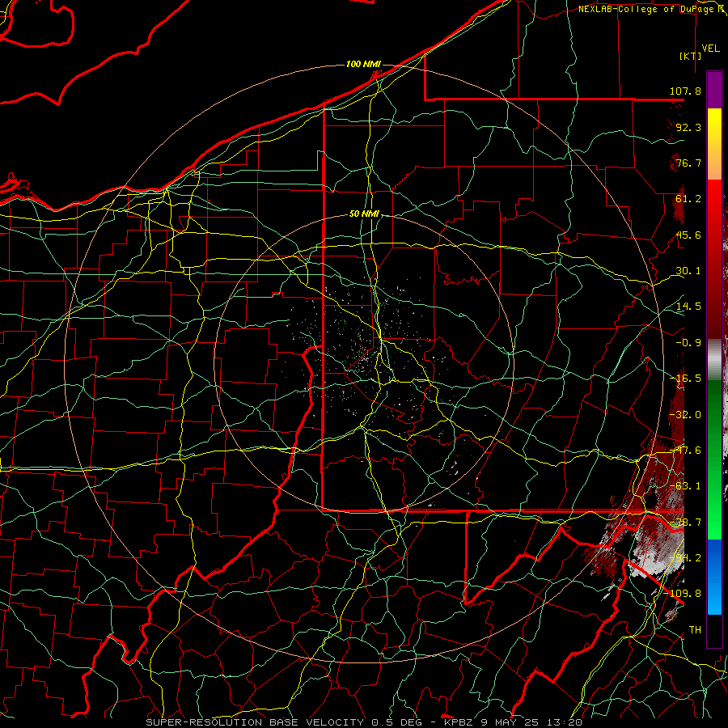Click the 92.3 velocity scale value
728x728 pixels.
click(x=688, y=127)
